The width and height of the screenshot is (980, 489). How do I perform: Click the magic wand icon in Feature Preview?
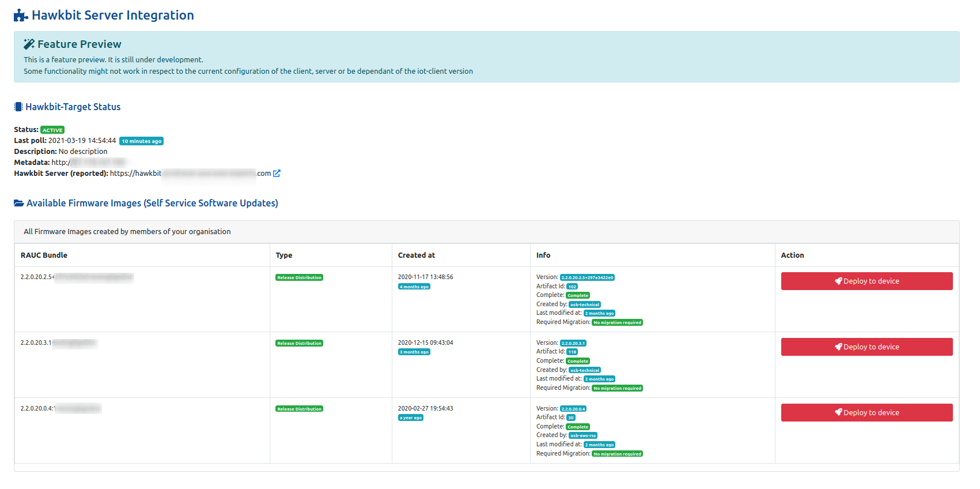(29, 44)
